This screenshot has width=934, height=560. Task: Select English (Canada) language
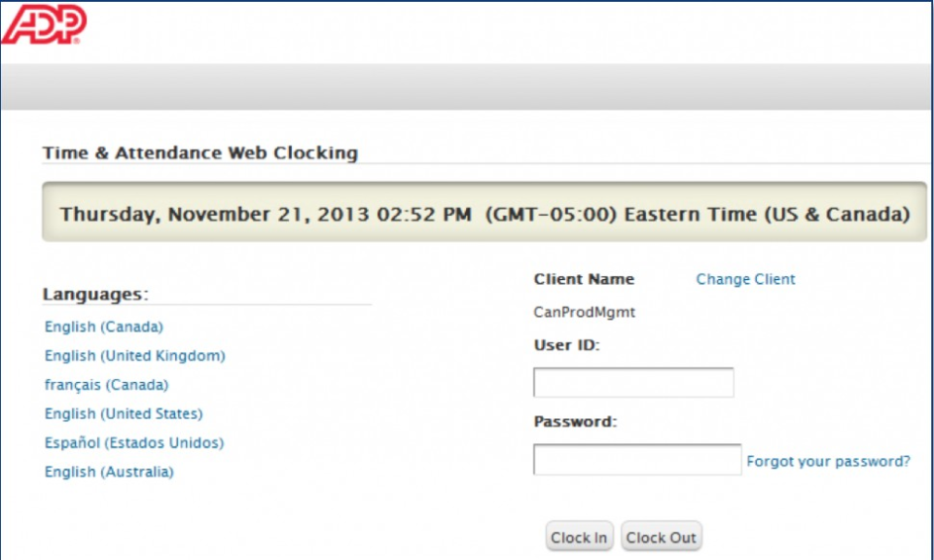coord(104,327)
